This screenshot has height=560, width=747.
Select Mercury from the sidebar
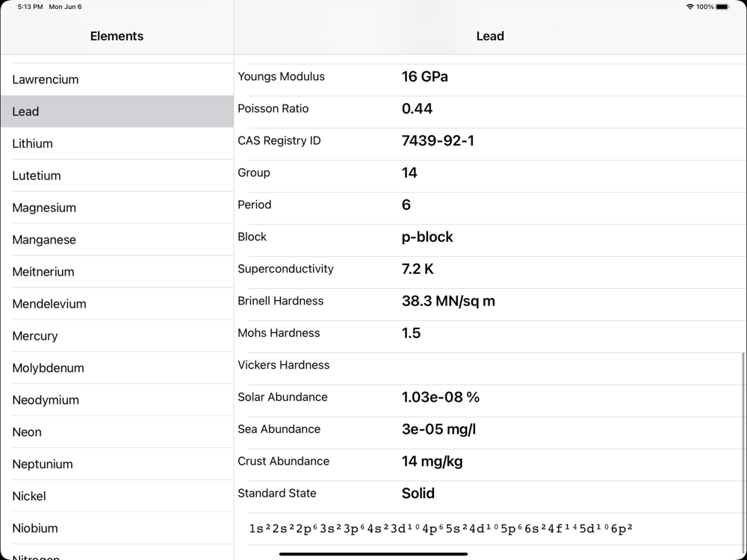[35, 336]
